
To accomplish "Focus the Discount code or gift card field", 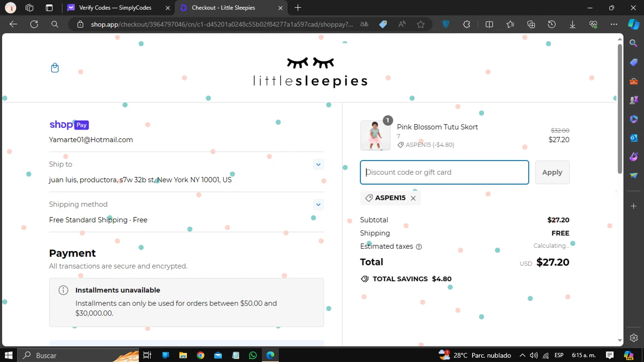I will click(444, 172).
